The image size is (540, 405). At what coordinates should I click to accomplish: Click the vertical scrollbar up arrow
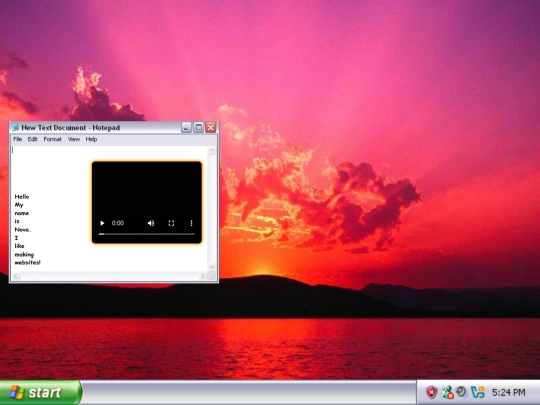(212, 151)
